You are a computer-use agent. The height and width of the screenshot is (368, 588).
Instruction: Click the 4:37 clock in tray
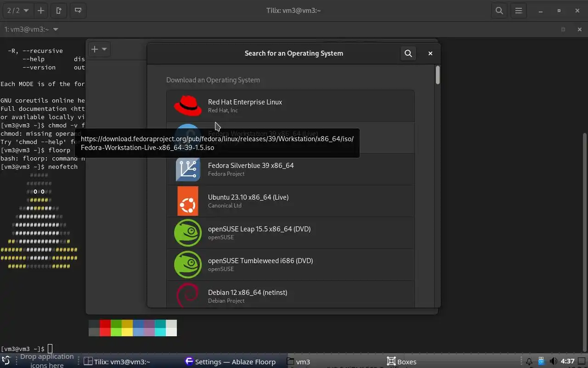tap(568, 362)
